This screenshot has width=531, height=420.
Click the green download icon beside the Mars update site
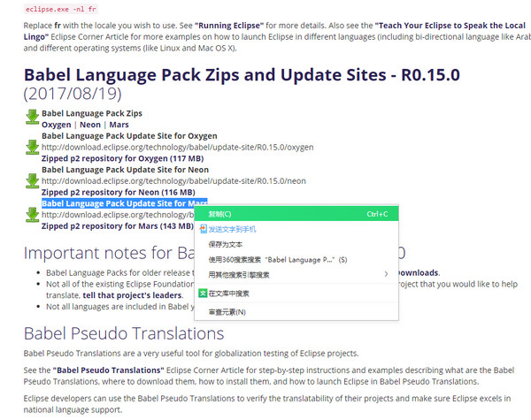(32, 215)
